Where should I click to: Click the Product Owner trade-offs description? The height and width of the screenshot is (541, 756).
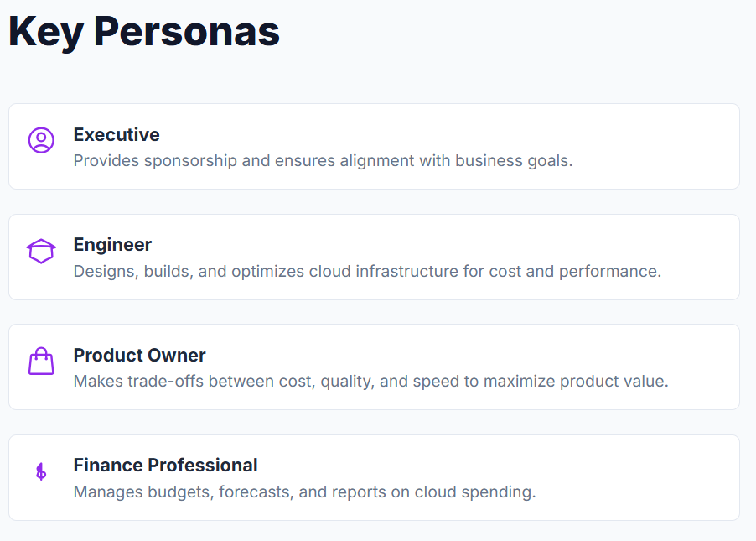[x=370, y=382]
